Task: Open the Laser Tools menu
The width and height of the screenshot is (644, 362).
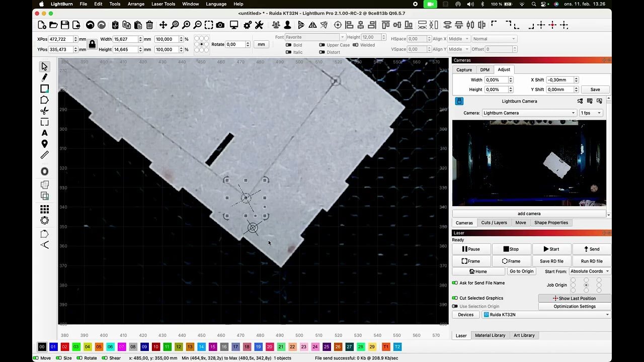Action: point(163,4)
